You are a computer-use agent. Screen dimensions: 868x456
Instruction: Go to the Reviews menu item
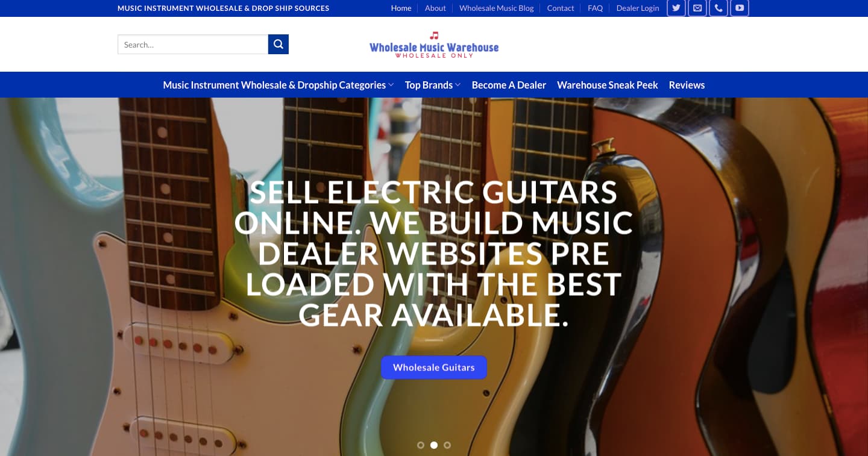(x=687, y=85)
